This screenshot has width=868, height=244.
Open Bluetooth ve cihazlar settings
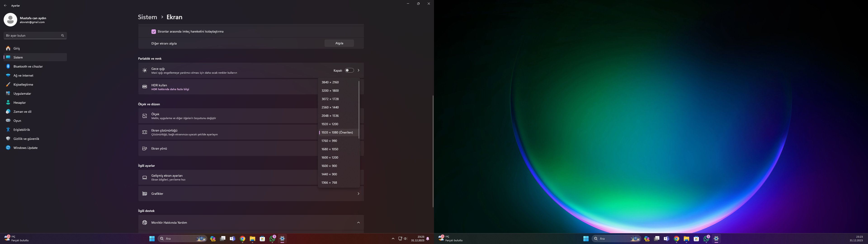[x=35, y=66]
